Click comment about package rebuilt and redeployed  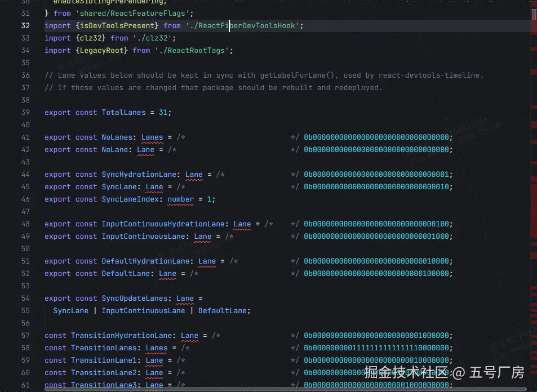pos(214,88)
